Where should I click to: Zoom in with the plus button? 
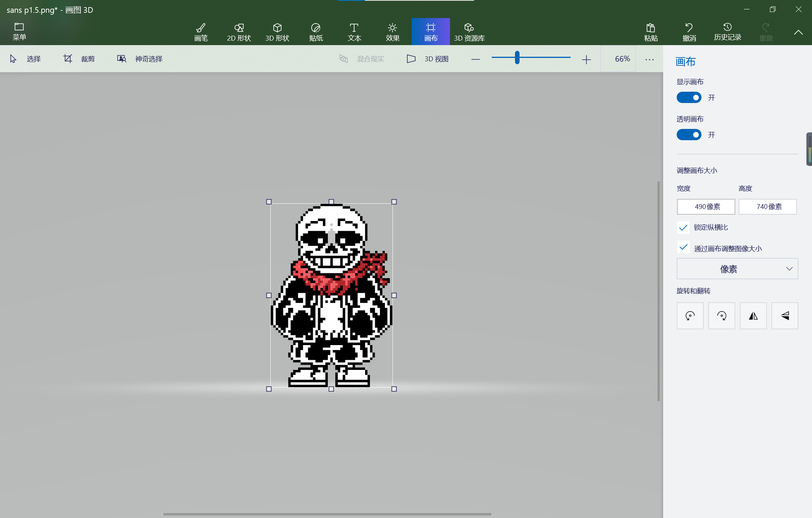tap(586, 59)
